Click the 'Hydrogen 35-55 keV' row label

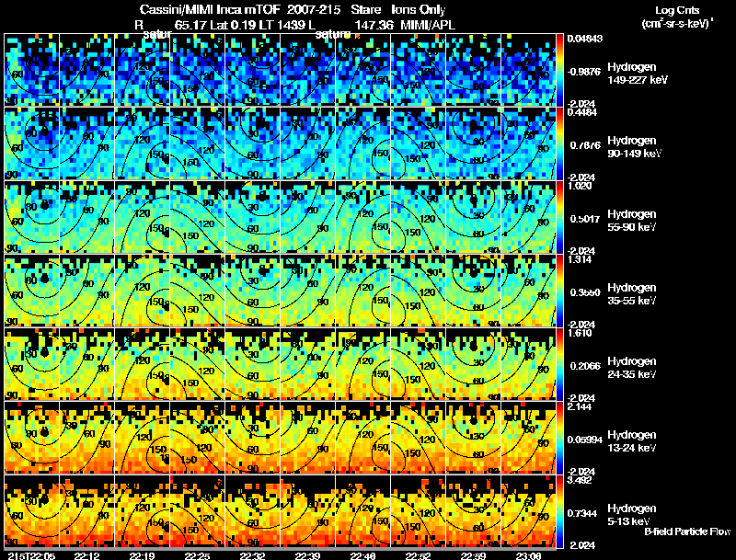pos(632,294)
